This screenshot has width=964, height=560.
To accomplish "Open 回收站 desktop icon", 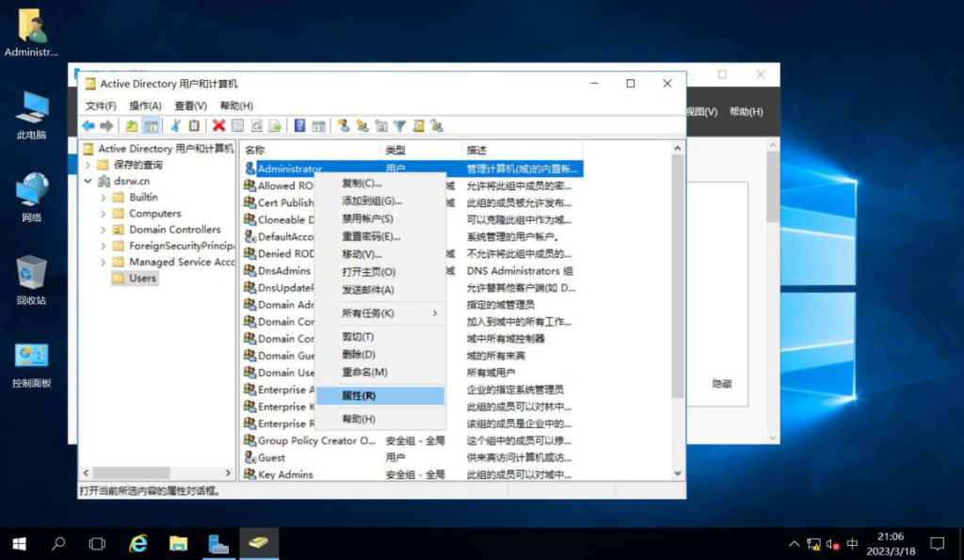I will pyautogui.click(x=31, y=280).
